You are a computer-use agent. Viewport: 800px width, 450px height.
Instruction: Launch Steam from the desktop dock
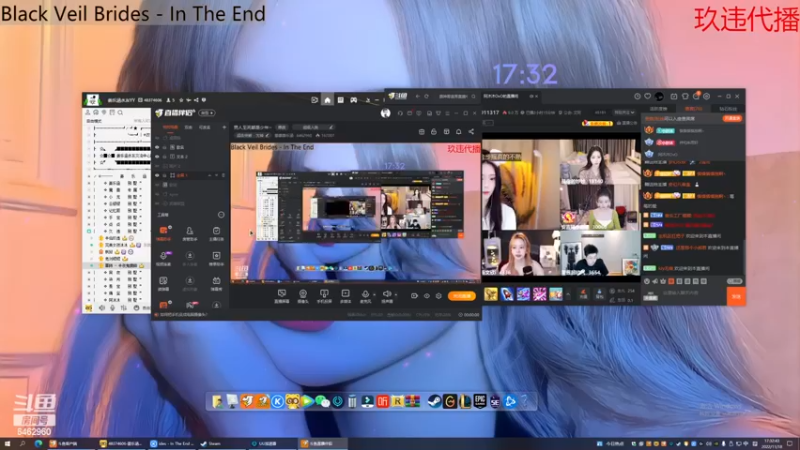pyautogui.click(x=434, y=402)
